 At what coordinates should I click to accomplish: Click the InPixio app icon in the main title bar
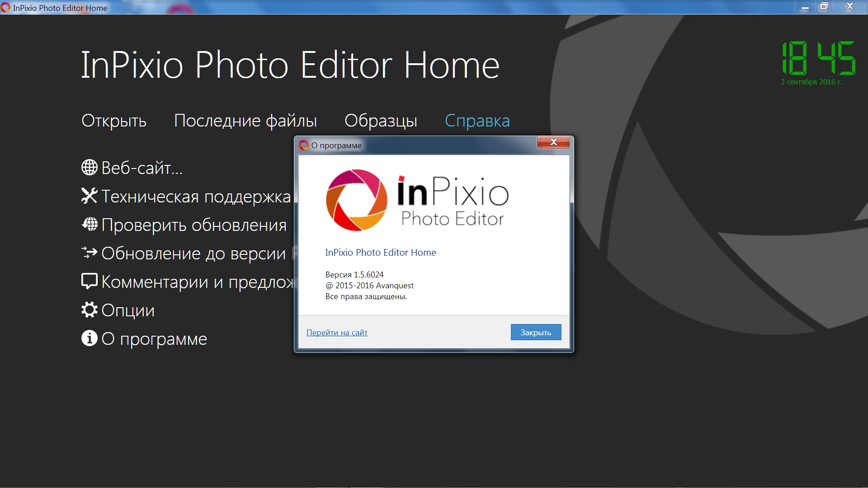5,7
